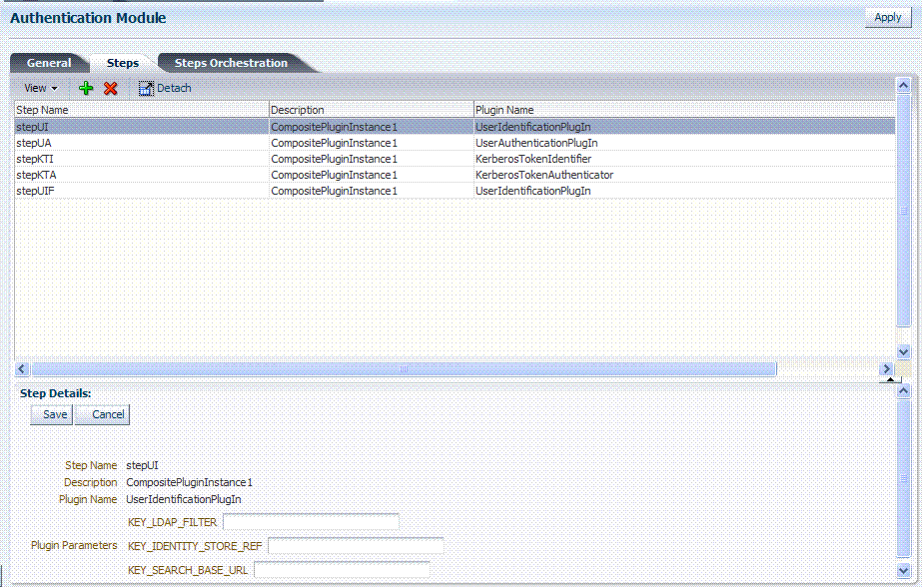The width and height of the screenshot is (922, 588).
Task: Click the KEY_IDENTITY_STORE_REF input field
Action: pos(356,546)
